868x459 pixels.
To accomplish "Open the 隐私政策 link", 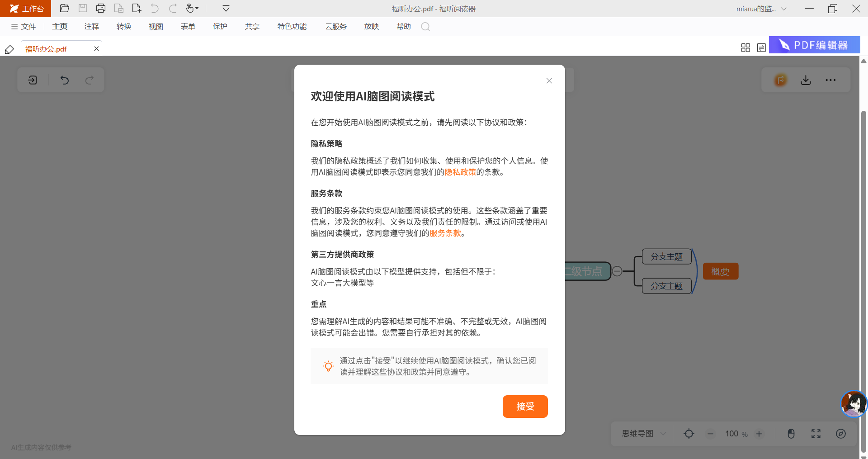I will tap(460, 172).
